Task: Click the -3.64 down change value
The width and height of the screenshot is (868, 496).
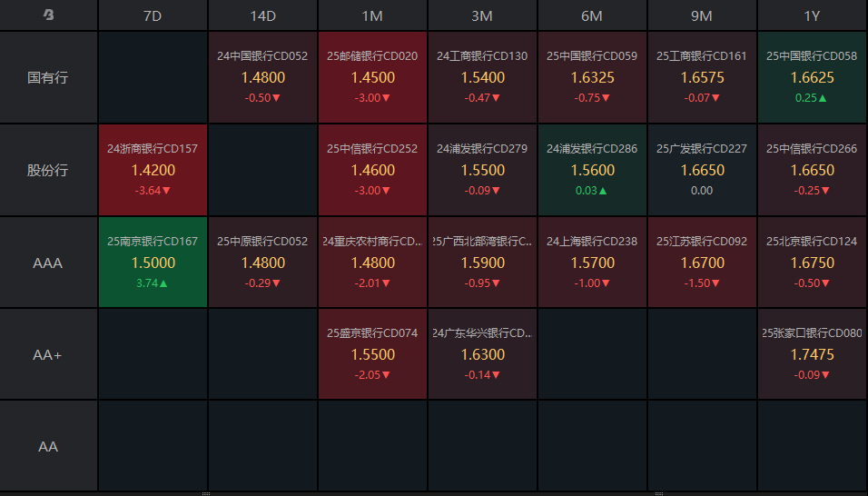Action: [153, 191]
